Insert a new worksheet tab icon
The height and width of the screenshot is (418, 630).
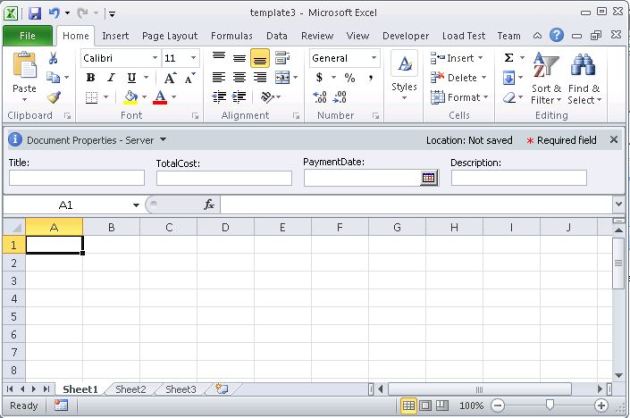click(x=221, y=389)
